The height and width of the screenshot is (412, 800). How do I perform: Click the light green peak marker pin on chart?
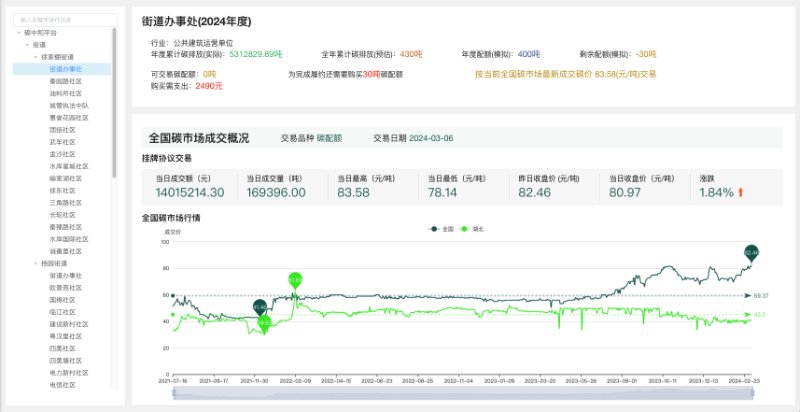point(295,280)
